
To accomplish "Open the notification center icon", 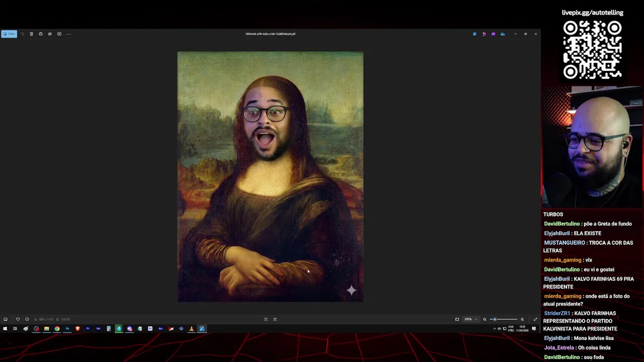I will click(x=534, y=329).
